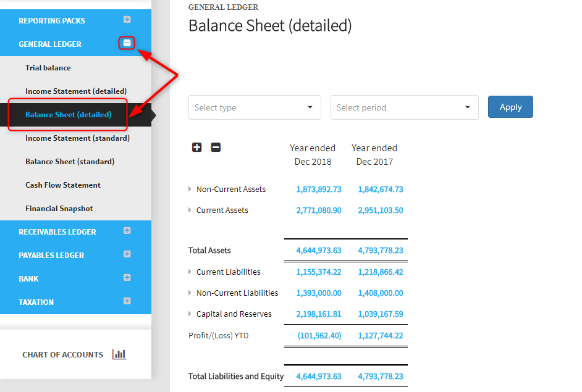Expand the Non-Current Assets row triangle
Image resolution: width=582 pixels, height=392 pixels.
190,189
